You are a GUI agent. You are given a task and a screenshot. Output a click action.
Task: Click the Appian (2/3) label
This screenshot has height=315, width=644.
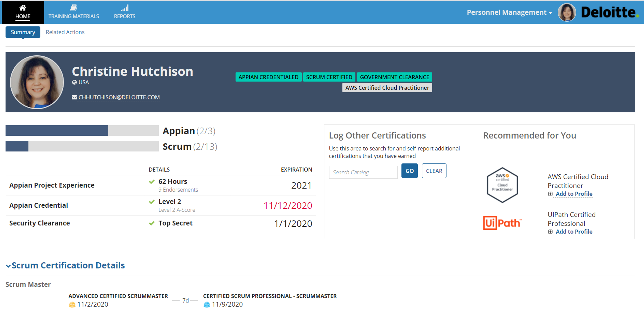[189, 131]
